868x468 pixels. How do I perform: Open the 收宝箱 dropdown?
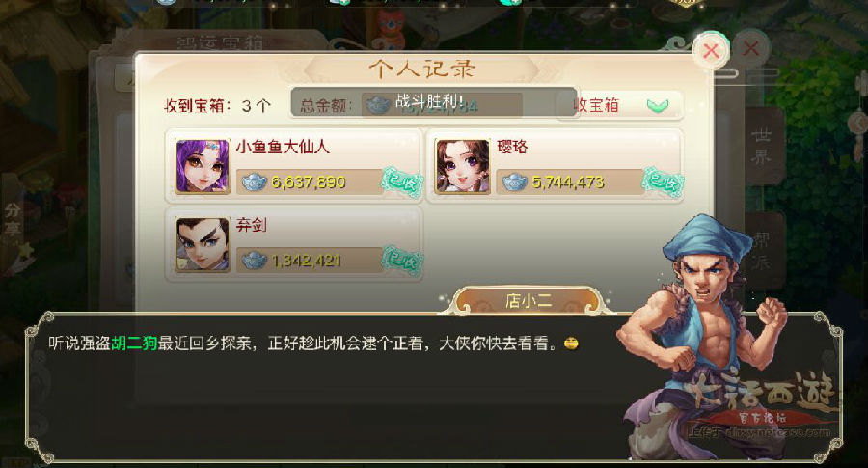pyautogui.click(x=622, y=105)
